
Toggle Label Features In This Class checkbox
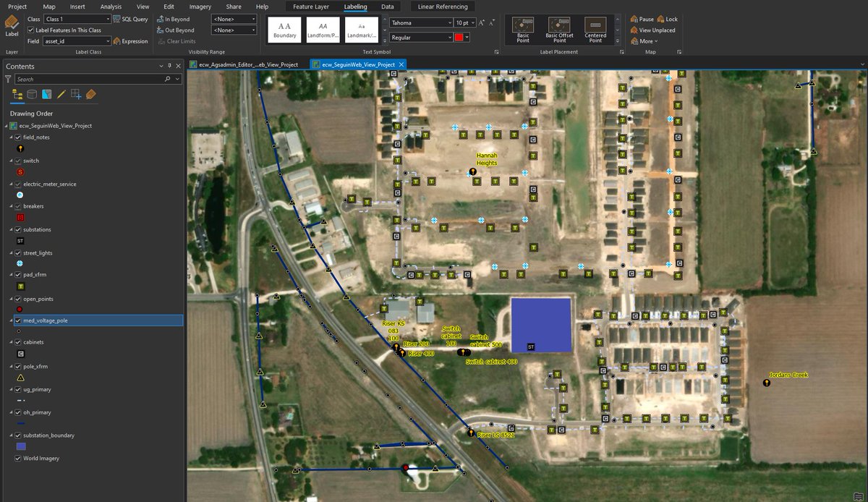click(30, 30)
